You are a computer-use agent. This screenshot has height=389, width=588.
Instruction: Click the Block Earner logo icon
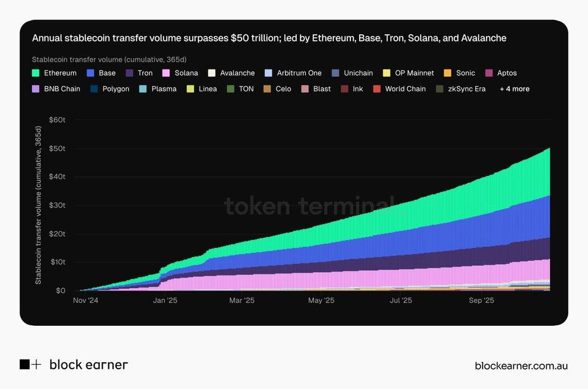[x=30, y=365]
